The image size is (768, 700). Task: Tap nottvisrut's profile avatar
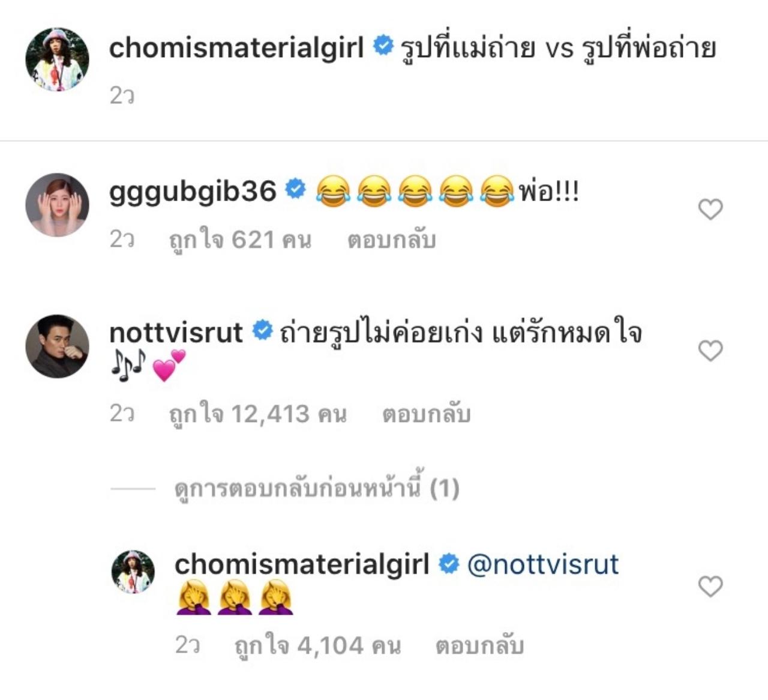click(x=57, y=346)
